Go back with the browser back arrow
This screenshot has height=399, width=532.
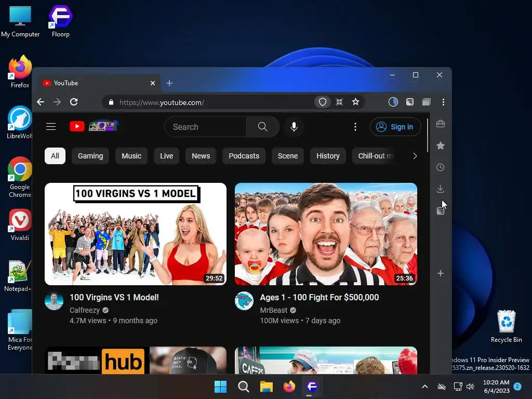[x=41, y=102]
